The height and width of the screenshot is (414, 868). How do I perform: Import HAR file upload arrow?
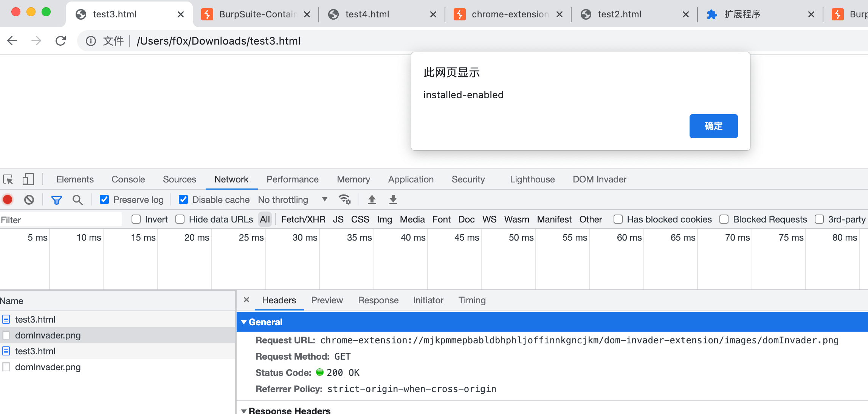coord(372,199)
